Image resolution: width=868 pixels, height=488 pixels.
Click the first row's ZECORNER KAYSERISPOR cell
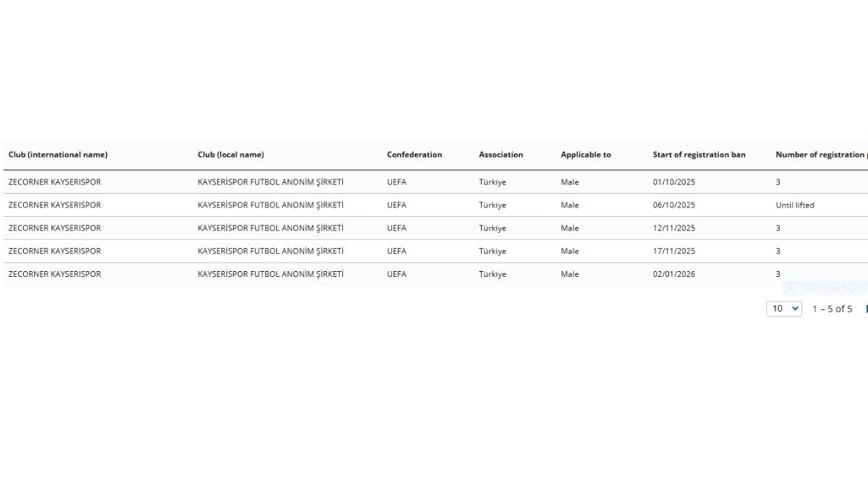point(54,182)
